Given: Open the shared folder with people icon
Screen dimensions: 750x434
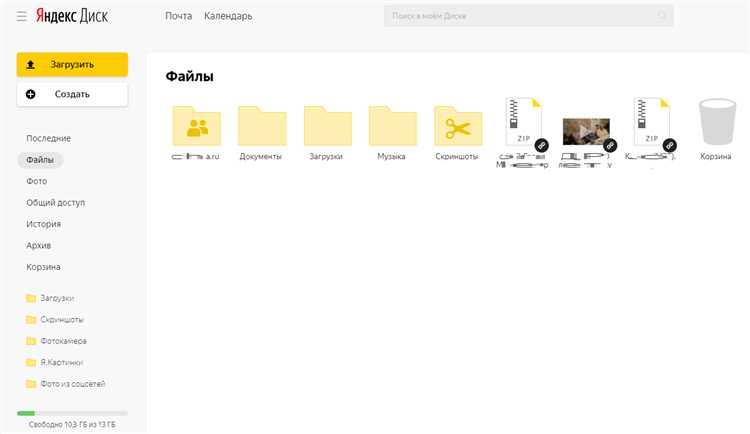Looking at the screenshot, I should [197, 127].
